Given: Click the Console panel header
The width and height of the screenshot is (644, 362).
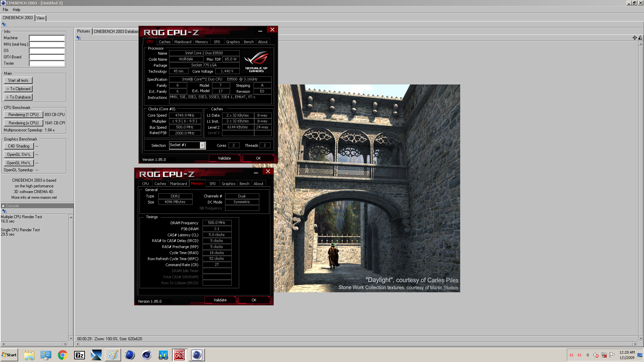Looking at the screenshot, I should click(37, 206).
